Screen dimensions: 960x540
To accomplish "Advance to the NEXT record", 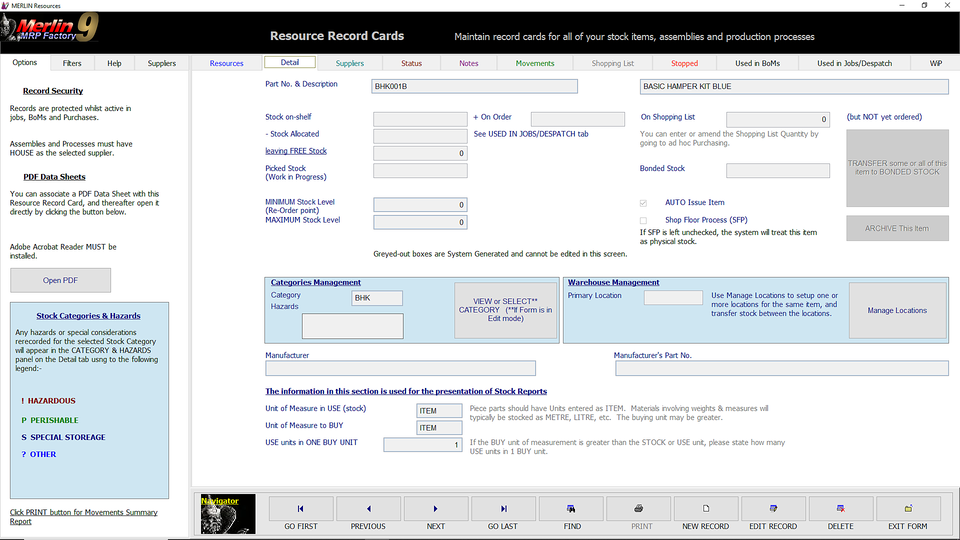I will pyautogui.click(x=436, y=508).
